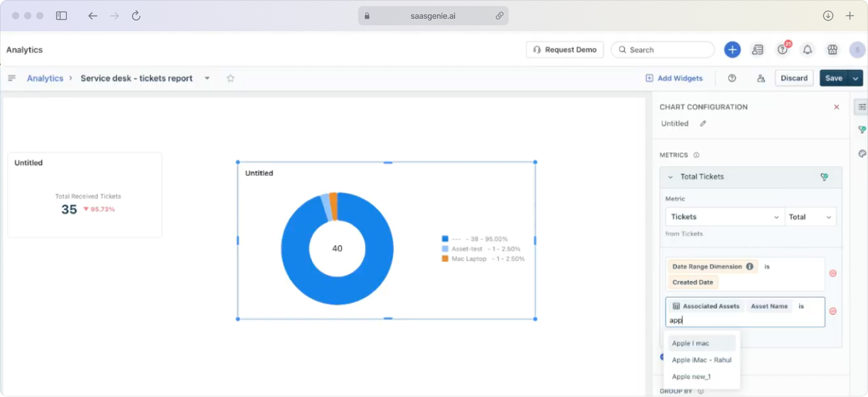Open the filters panel icon in right sidebar
The image size is (868, 397).
click(861, 129)
